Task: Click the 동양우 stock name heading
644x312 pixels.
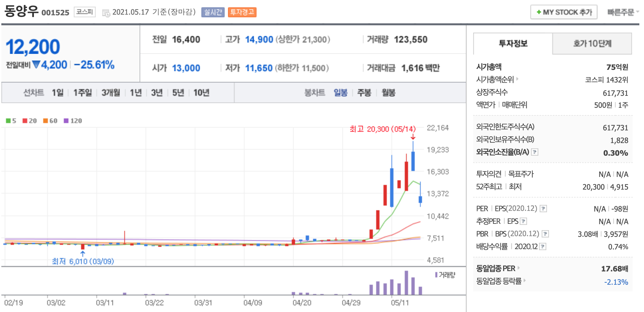Action: (x=21, y=11)
